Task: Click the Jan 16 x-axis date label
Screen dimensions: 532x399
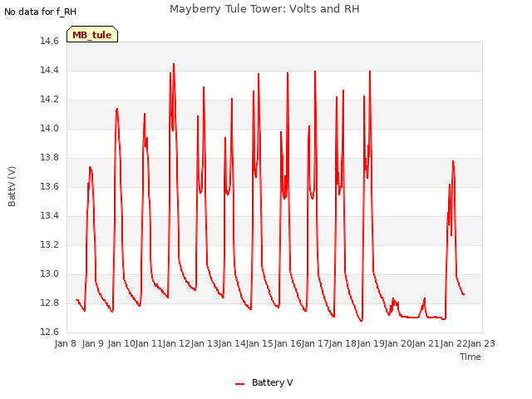Action: 288,343
